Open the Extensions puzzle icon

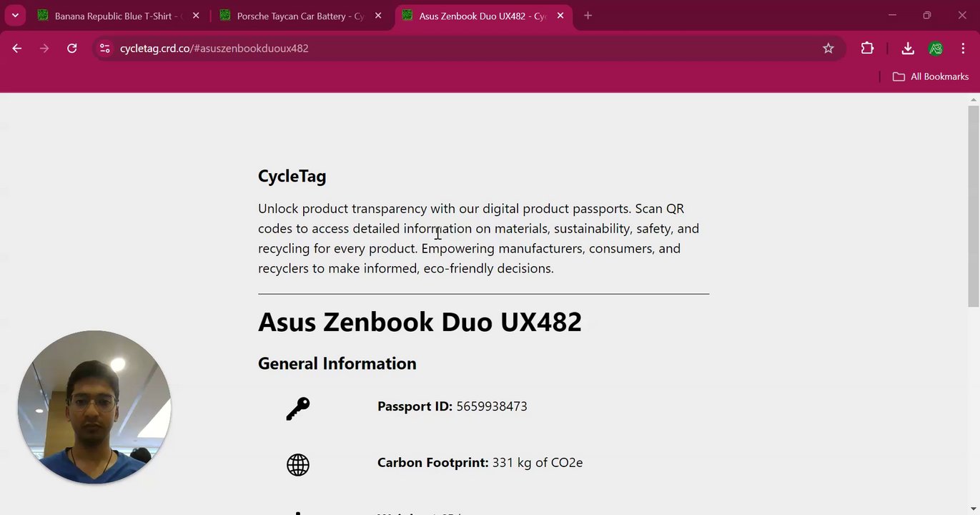[867, 49]
